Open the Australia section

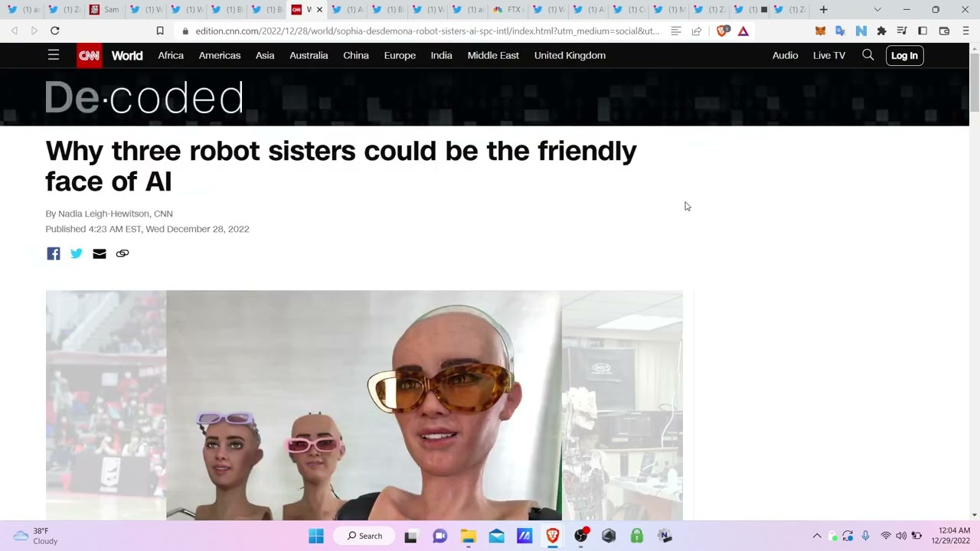[x=309, y=55]
